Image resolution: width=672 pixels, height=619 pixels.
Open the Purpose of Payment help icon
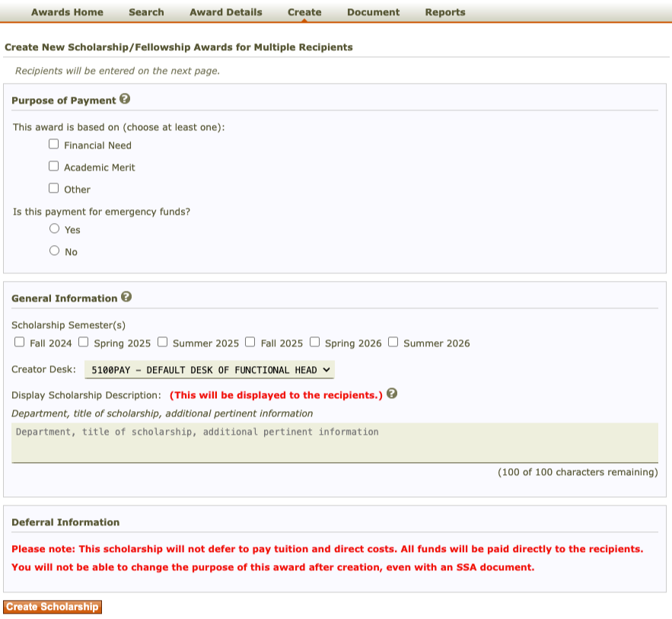(x=125, y=99)
